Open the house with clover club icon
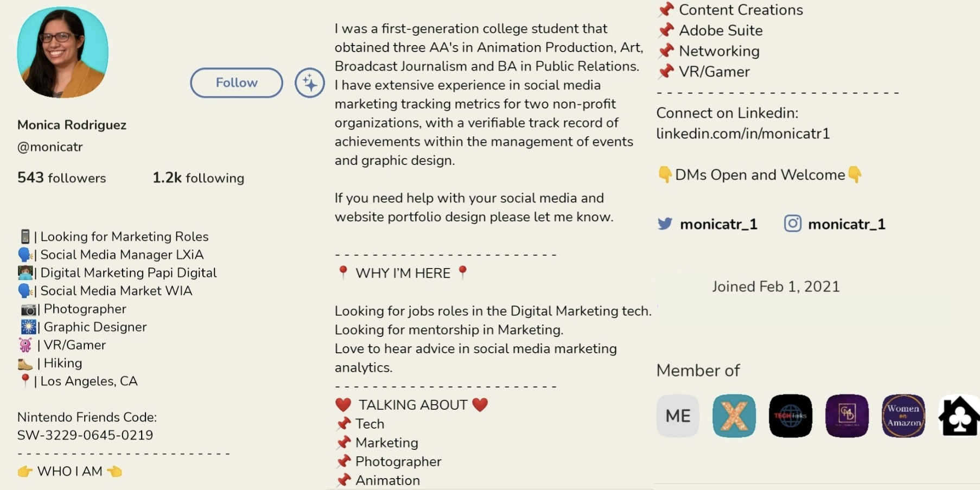Screen dimensions: 980x490 tap(959, 416)
